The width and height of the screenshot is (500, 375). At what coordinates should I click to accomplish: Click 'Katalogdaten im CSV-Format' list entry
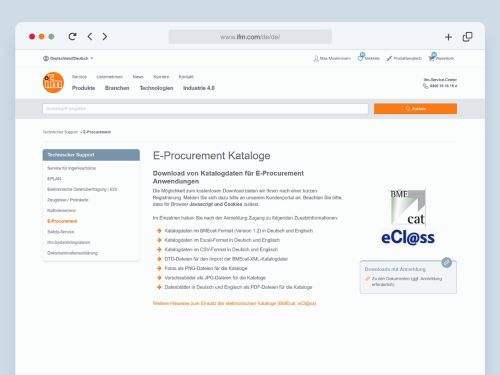[221, 249]
